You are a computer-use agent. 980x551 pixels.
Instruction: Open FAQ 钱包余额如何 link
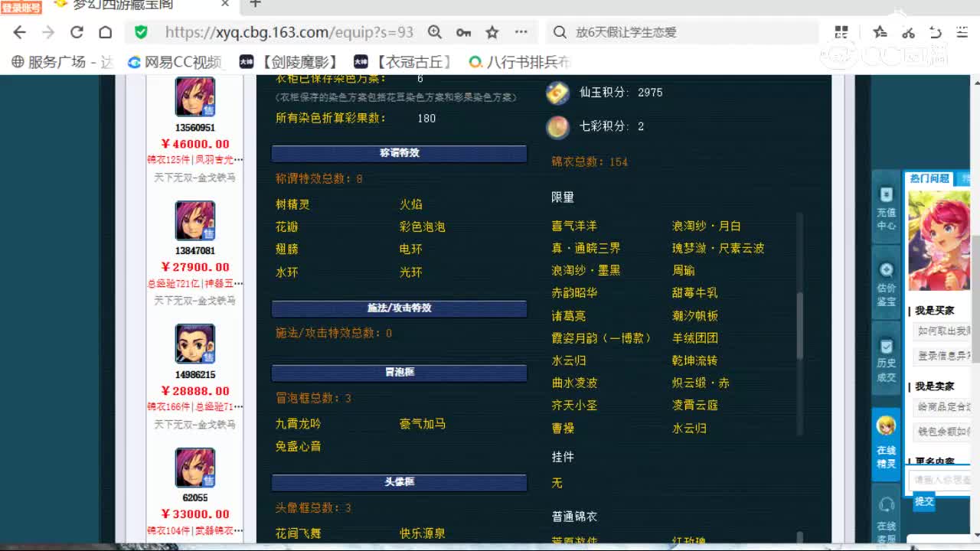pos(943,432)
